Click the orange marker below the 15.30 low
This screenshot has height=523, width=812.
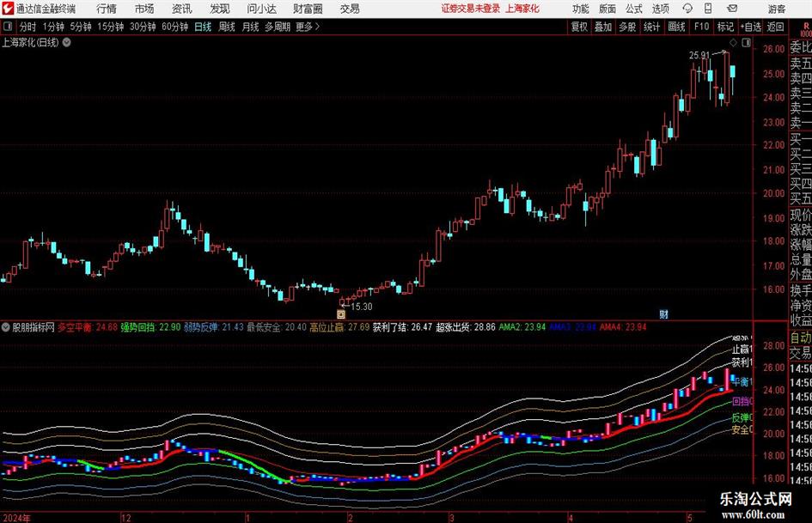[341, 313]
